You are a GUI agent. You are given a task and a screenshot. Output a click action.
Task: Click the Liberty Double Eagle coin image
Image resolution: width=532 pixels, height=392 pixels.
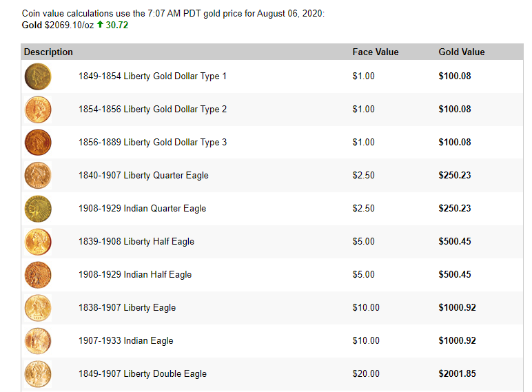click(37, 374)
